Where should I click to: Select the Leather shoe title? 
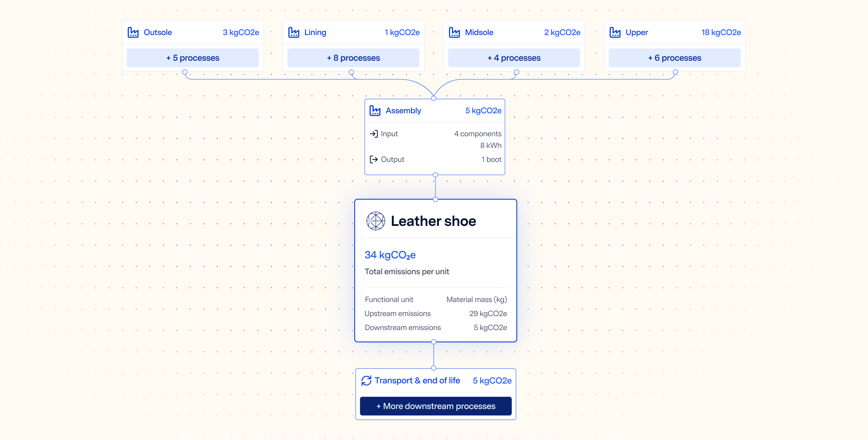433,221
